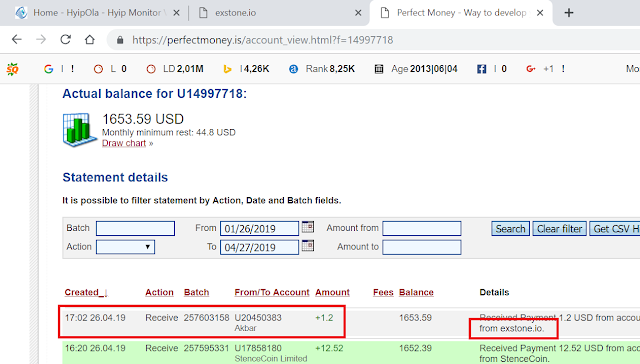Click the Google index icon in SEO bar
This screenshot has width=640, height=364.
click(x=49, y=69)
